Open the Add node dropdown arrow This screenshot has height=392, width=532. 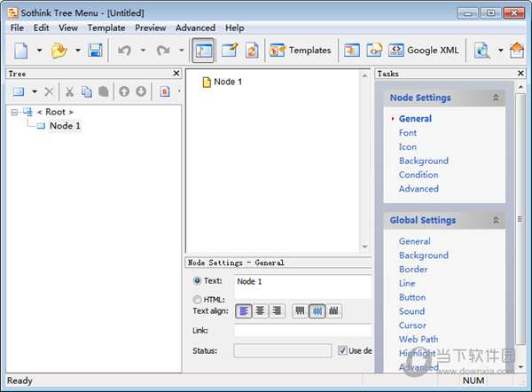click(x=35, y=91)
